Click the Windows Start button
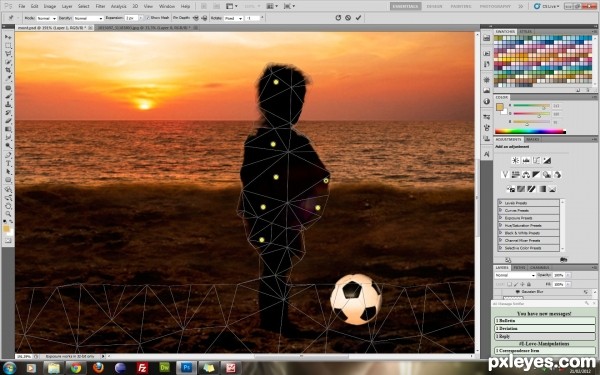 click(x=9, y=368)
